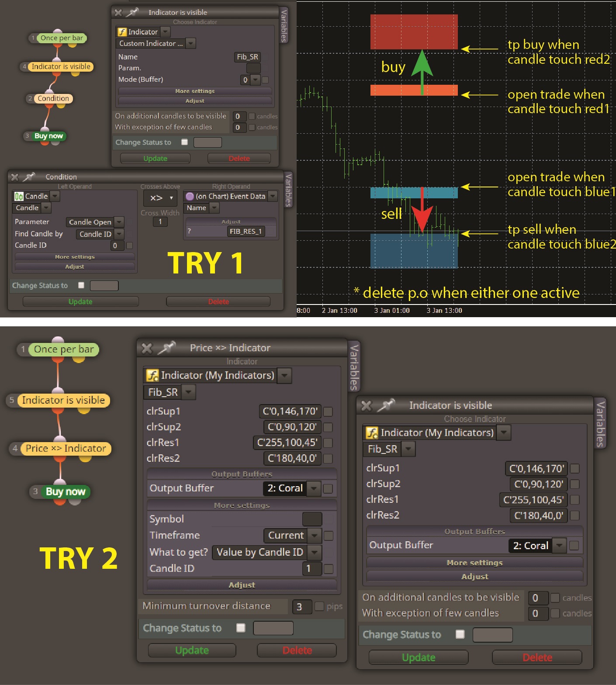616x685 pixels.
Task: Open Variables tab of lower Indicator is visible panel
Action: 600,424
